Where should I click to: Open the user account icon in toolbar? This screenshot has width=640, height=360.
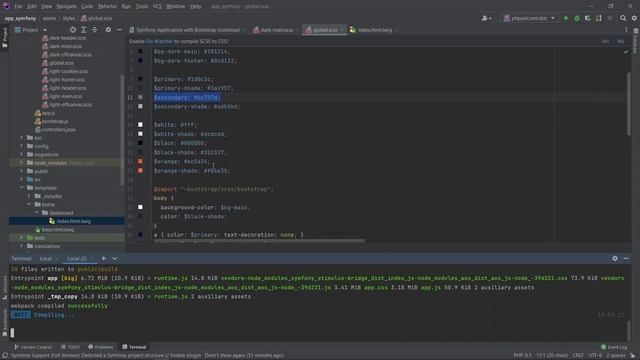486,18
